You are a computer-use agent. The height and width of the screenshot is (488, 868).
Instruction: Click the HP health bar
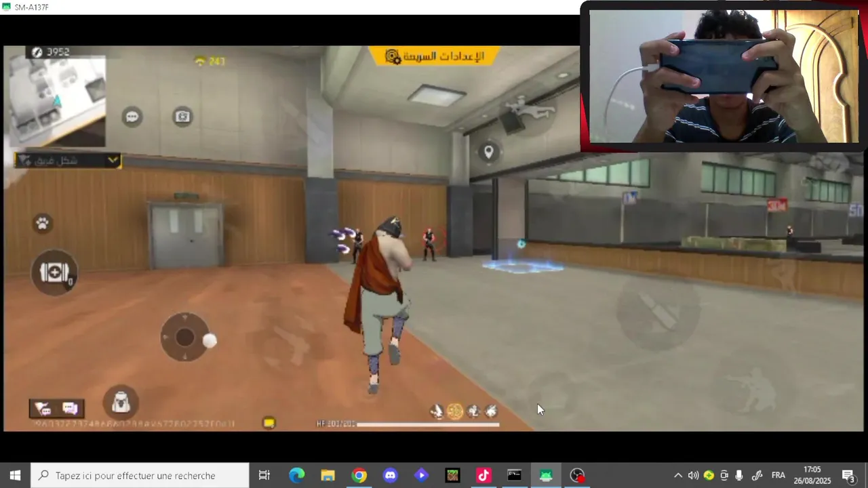click(428, 424)
